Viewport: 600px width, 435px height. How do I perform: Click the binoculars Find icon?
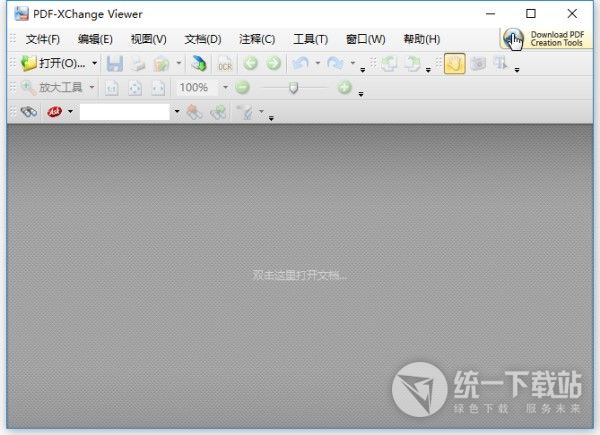tap(29, 112)
